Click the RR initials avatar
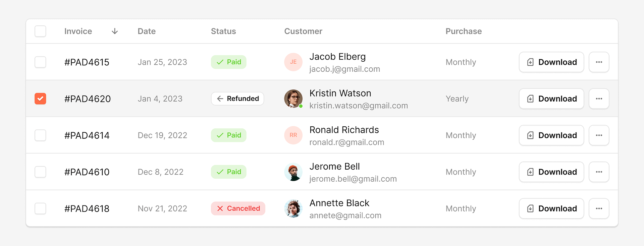This screenshot has height=246, width=644. point(293,135)
